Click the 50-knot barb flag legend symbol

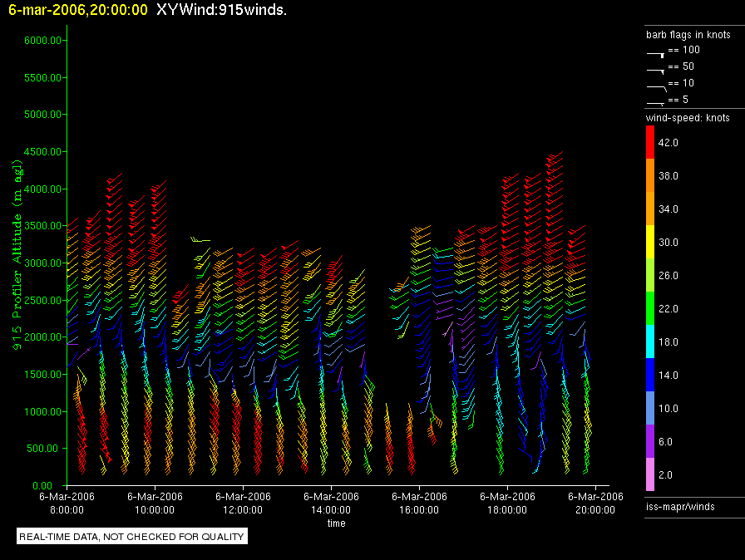tap(656, 71)
